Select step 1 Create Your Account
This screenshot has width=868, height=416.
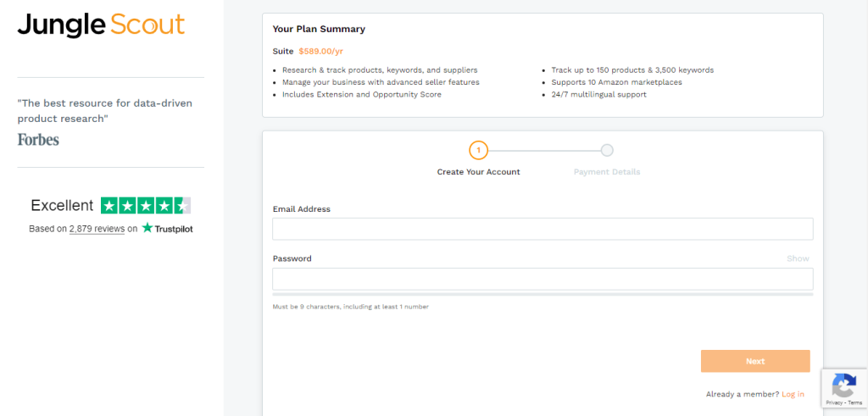[478, 150]
